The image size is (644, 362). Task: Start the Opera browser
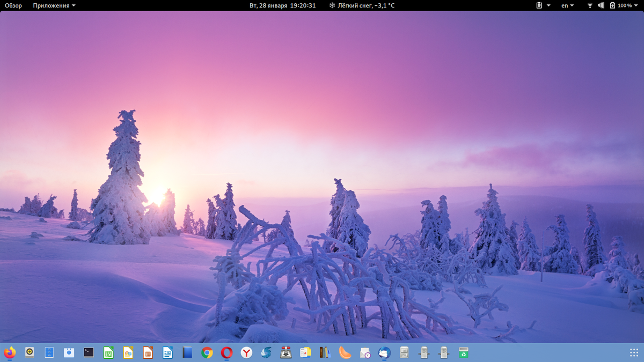pos(226,353)
